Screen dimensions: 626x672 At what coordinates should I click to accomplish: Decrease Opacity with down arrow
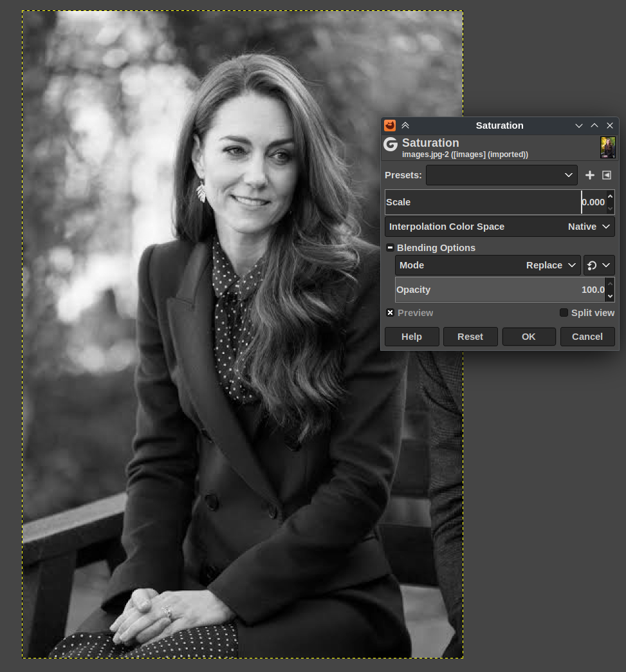(610, 296)
